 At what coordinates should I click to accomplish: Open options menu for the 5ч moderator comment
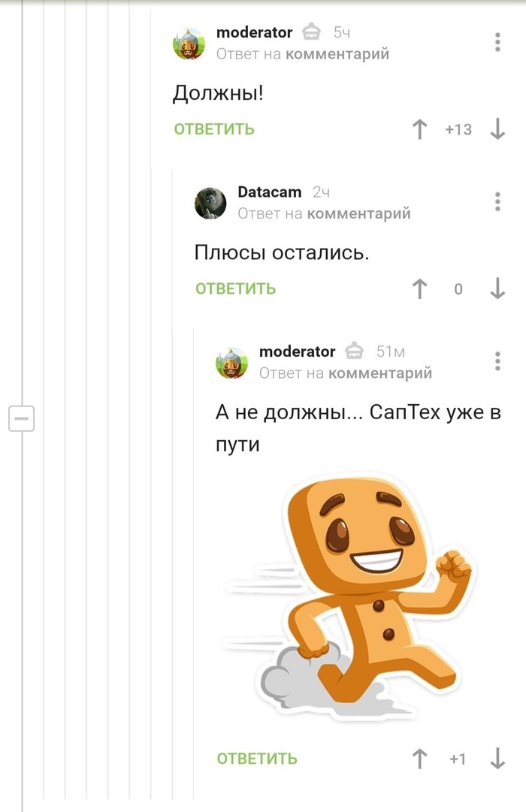(497, 42)
